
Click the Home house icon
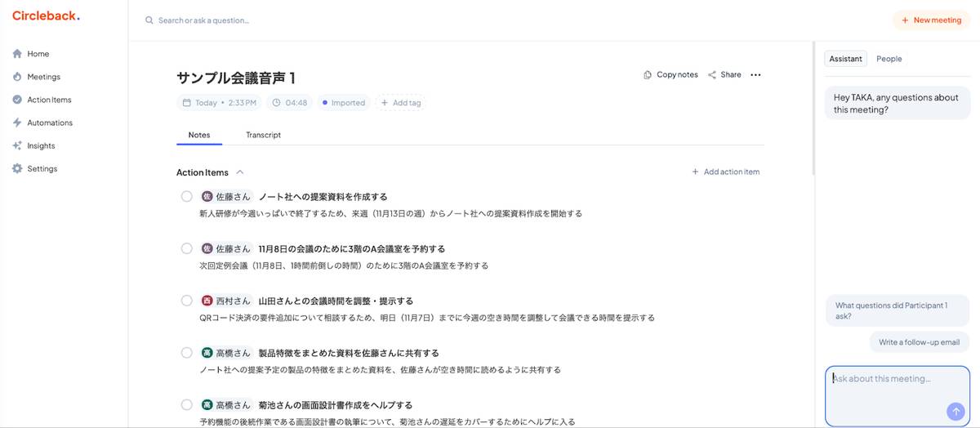(17, 54)
